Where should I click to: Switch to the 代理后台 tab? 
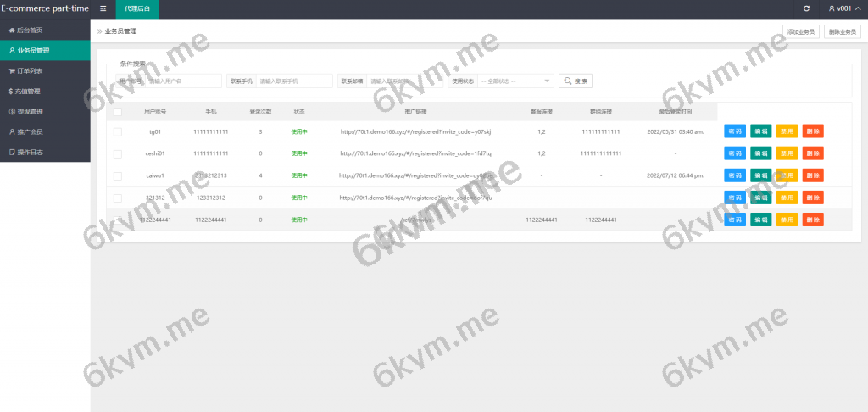137,8
